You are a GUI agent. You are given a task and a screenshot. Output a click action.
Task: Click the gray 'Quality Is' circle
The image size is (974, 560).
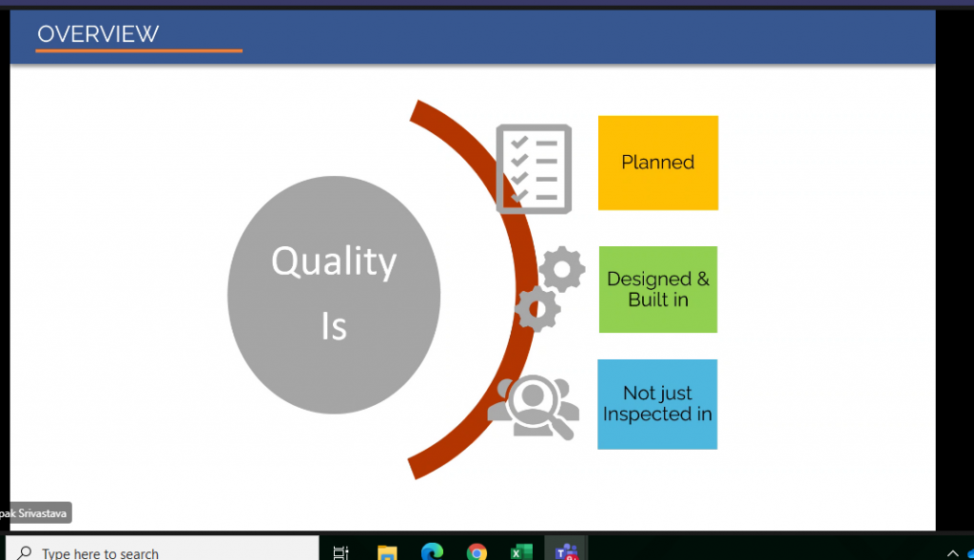[334, 295]
